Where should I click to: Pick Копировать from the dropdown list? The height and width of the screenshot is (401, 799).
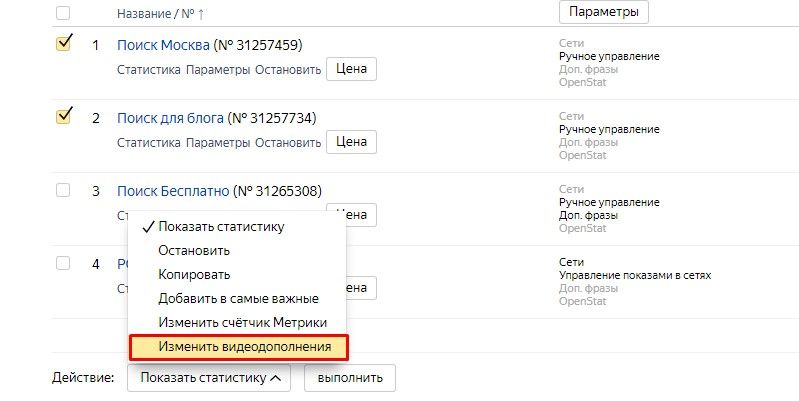[x=194, y=274]
